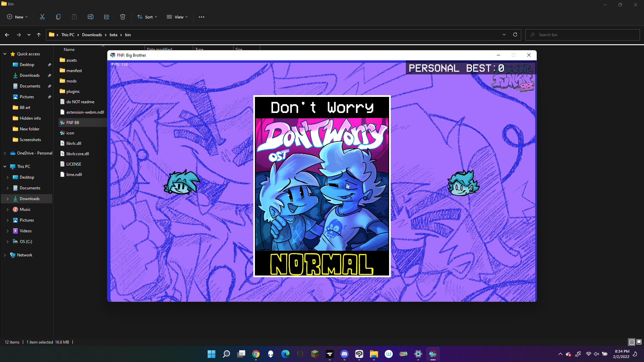This screenshot has height=362, width=644.
Task: Open taskbar Search icon
Action: [x=226, y=354]
